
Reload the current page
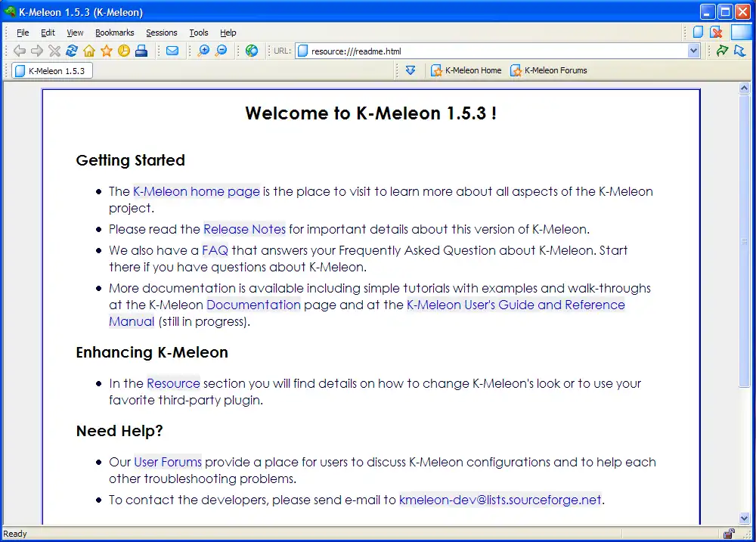coord(71,51)
